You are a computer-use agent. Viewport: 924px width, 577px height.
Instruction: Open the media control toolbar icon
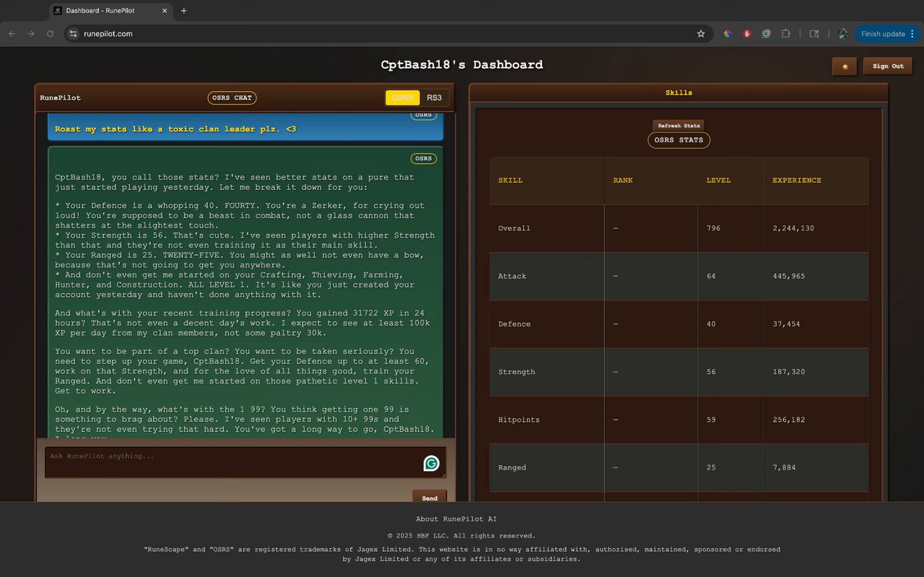click(x=814, y=34)
